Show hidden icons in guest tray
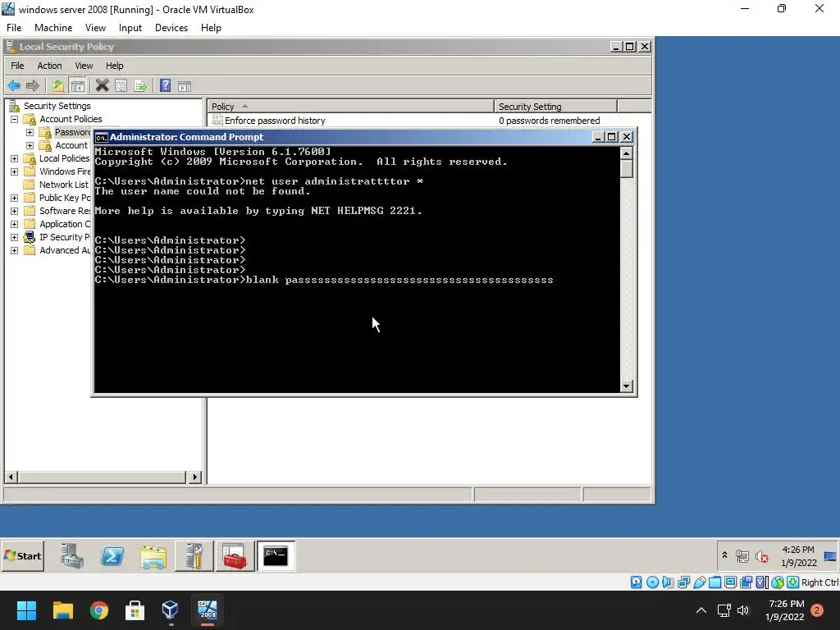 coord(725,555)
